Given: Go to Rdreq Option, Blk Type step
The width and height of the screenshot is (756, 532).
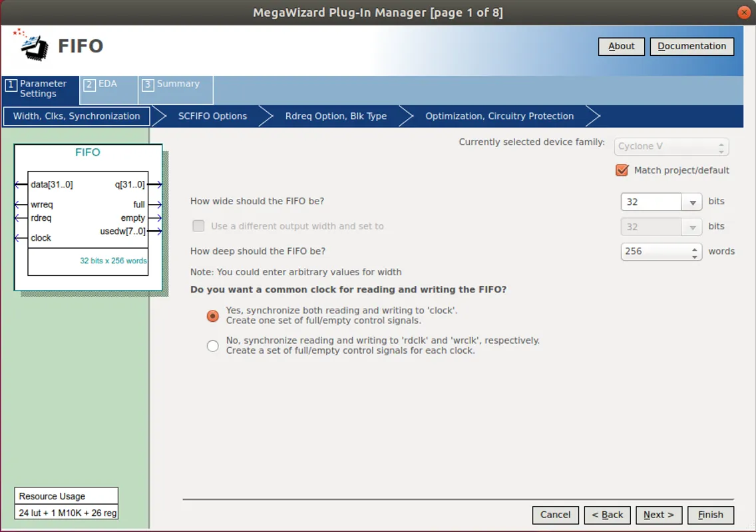Looking at the screenshot, I should [335, 116].
